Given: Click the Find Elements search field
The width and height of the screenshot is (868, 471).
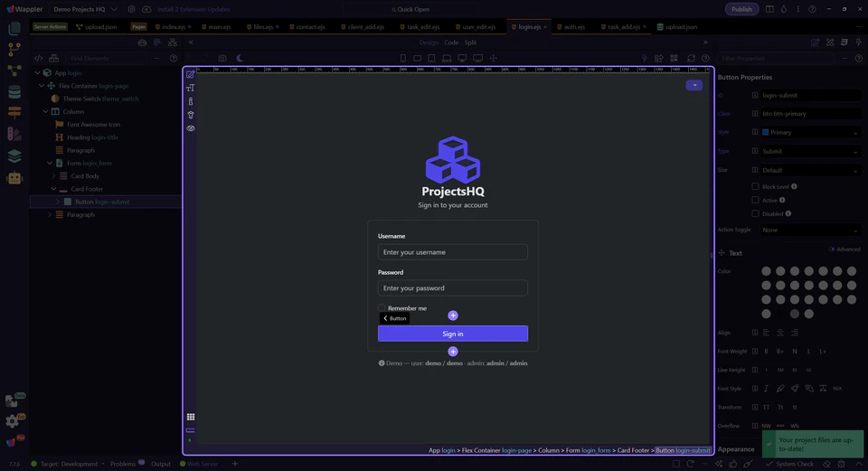Looking at the screenshot, I should tap(105, 58).
